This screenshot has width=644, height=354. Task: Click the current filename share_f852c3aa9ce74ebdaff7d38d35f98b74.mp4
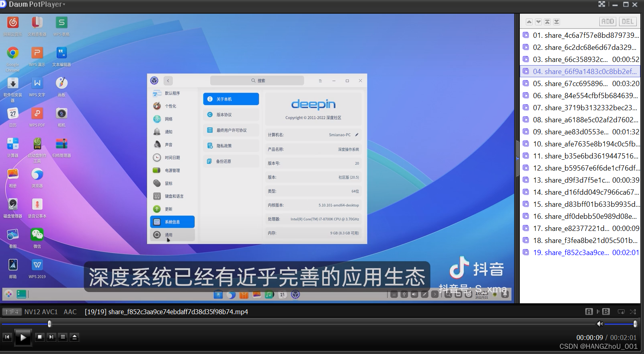click(178, 312)
